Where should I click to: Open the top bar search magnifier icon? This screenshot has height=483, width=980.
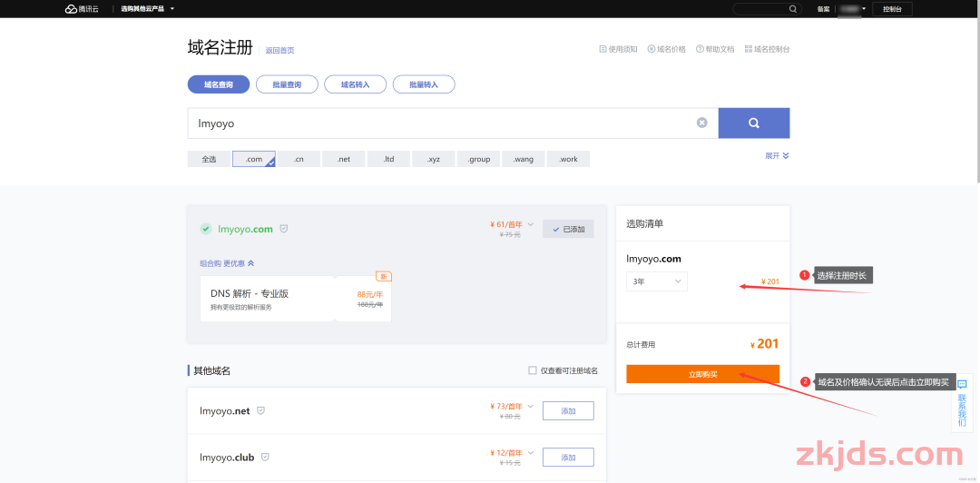point(793,9)
